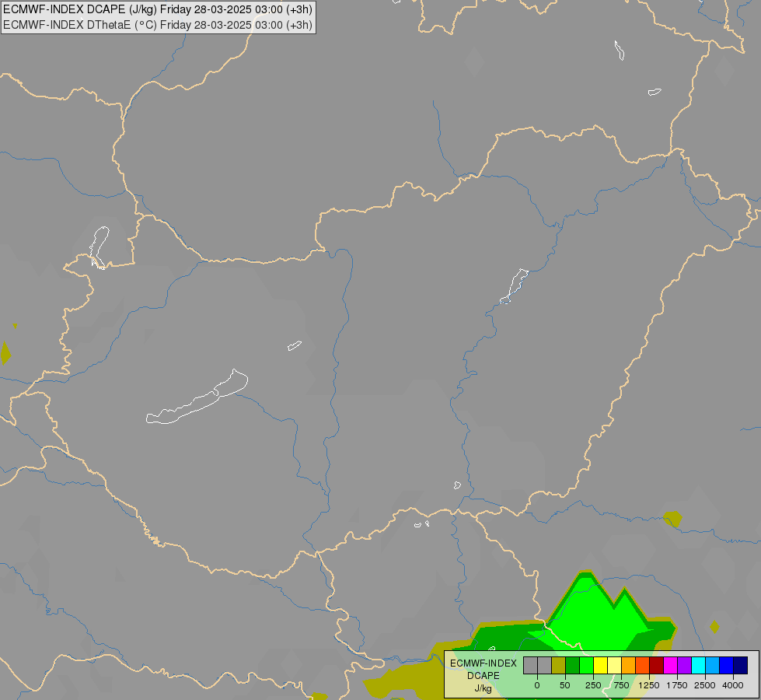Click the legend value '1250'
761x700 pixels.
pyautogui.click(x=649, y=685)
